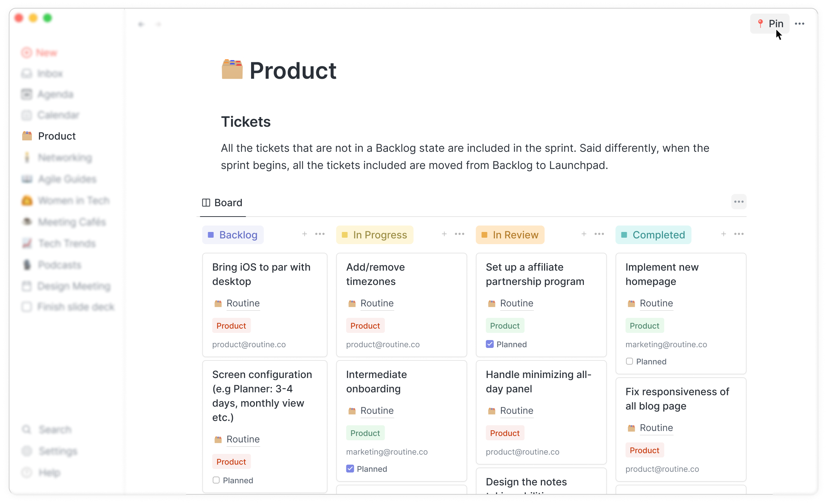The width and height of the screenshot is (827, 504).
Task: Go back with the left arrow
Action: [x=141, y=24]
